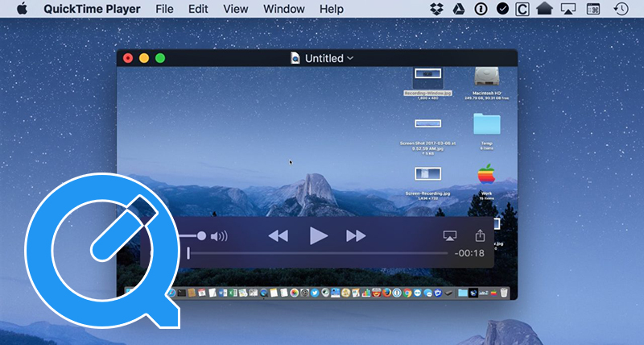Select the Screen-Recording.jpg thumbnail

pyautogui.click(x=427, y=174)
